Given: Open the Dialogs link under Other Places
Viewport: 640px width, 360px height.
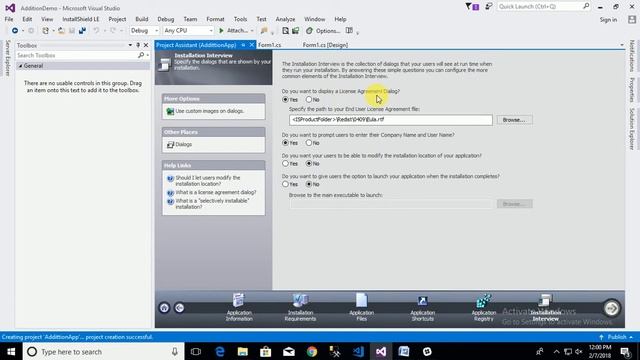Looking at the screenshot, I should tap(184, 144).
